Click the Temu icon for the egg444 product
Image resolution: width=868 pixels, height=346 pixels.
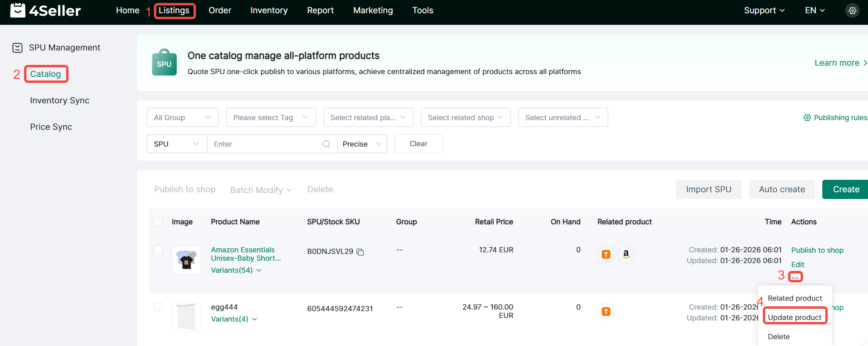tap(606, 311)
